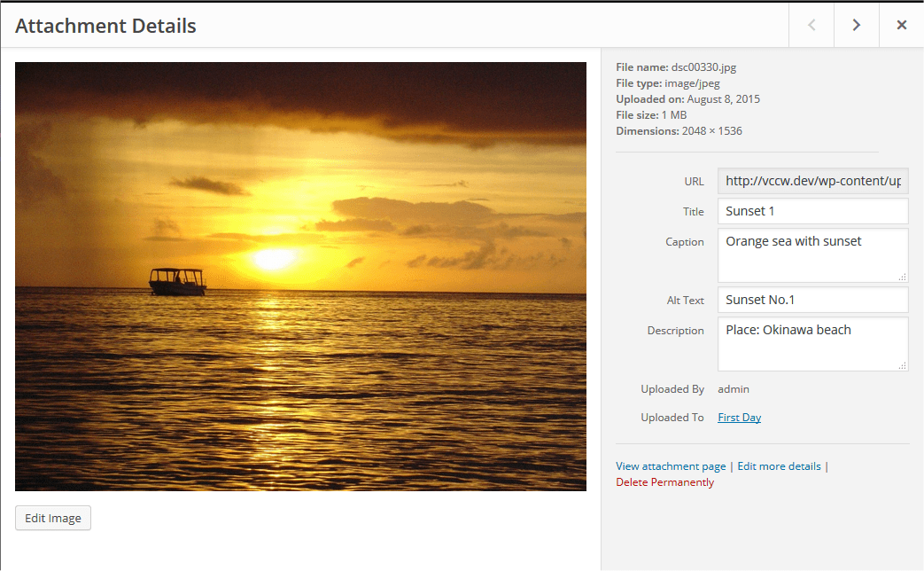Follow the Edit more details link

[779, 466]
